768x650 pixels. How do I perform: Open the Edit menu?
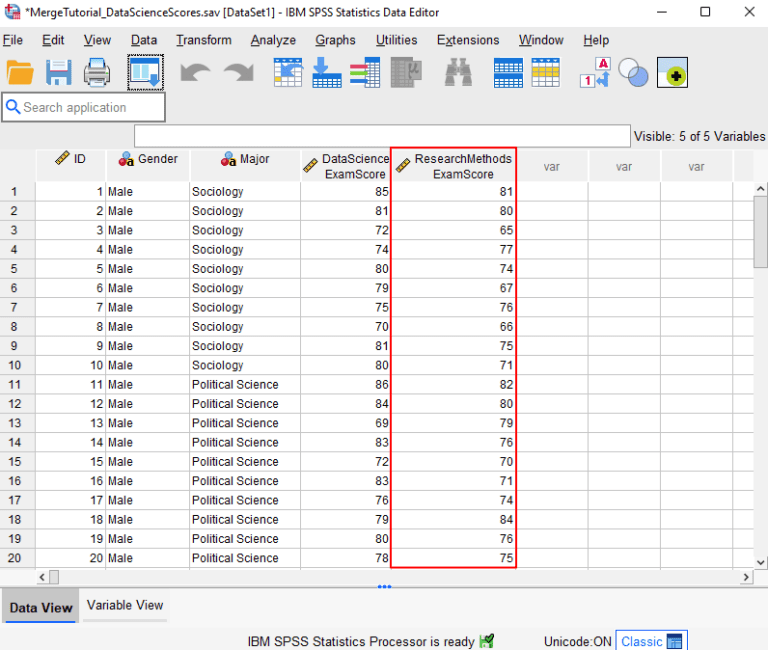tap(53, 40)
